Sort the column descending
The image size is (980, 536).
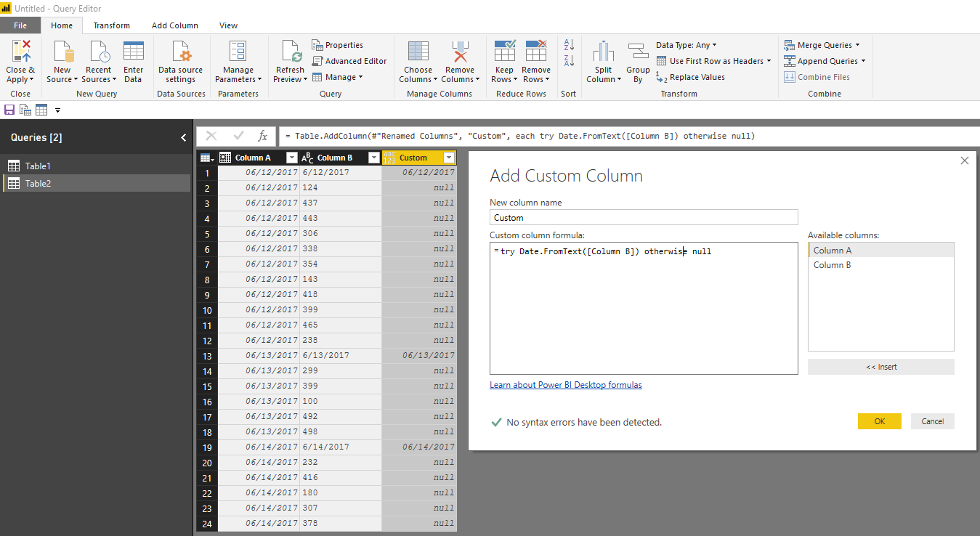(569, 61)
